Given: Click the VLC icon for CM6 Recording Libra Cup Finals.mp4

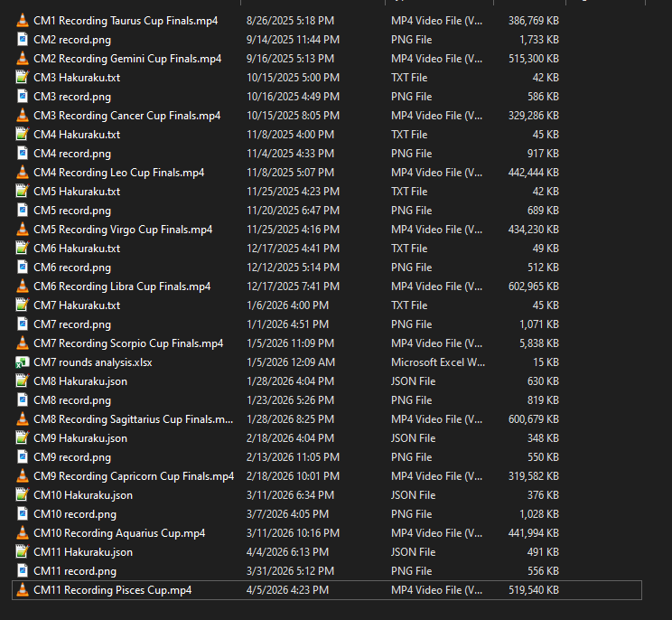Looking at the screenshot, I should click(x=23, y=287).
